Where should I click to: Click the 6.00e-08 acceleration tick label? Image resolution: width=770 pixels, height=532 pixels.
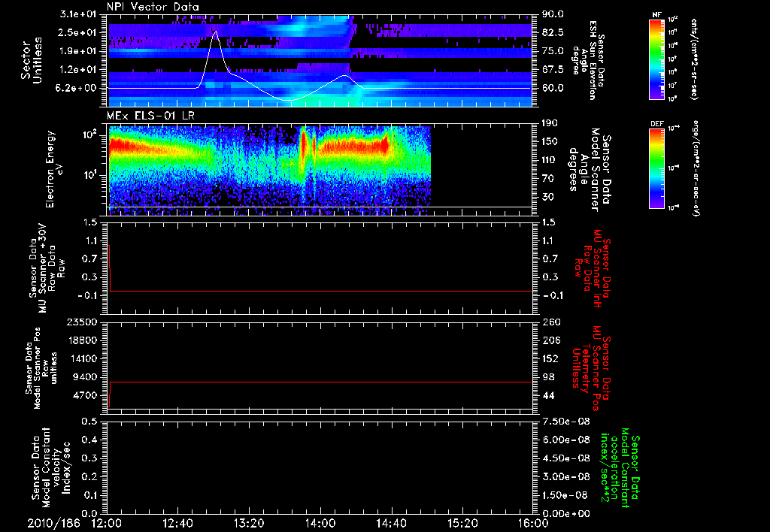566,440
